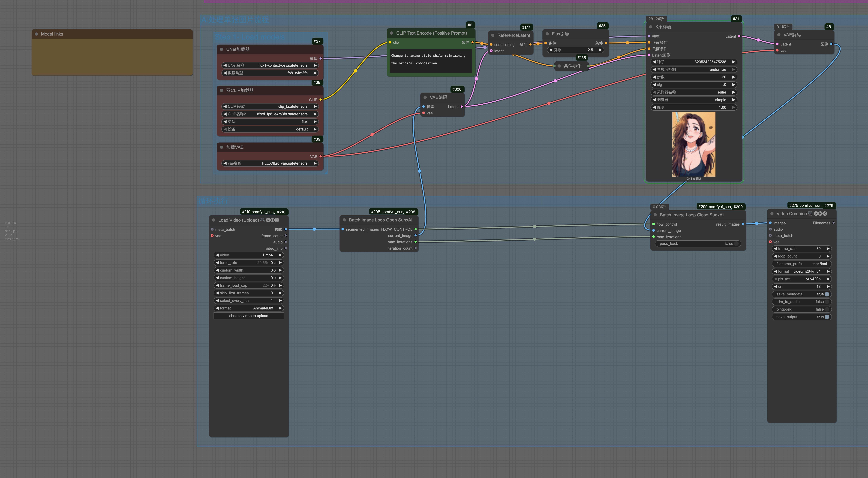Click the right arrow on the 降噪 field

pos(734,108)
